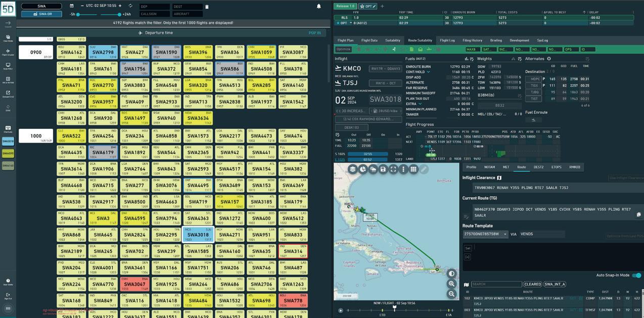Play the flight timeline animation
Screen dimensions: 644x318
[341, 310]
